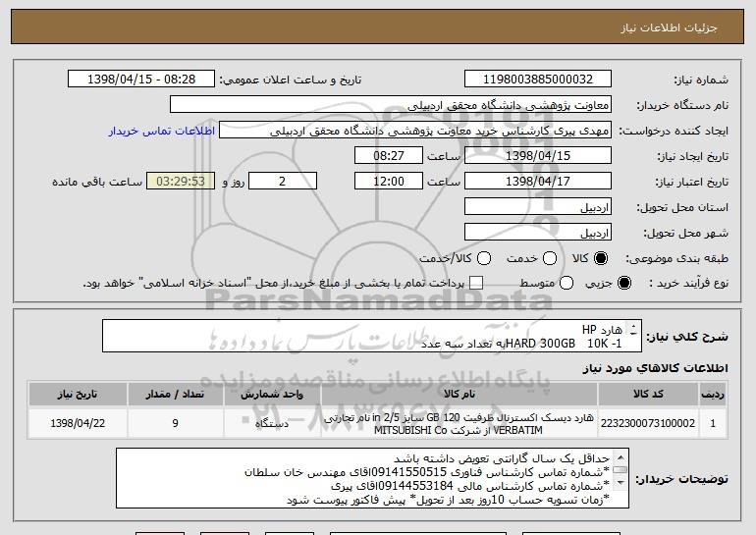This screenshot has height=535, width=756.
Task: Click the remaining days field showing 2
Action: 283,182
